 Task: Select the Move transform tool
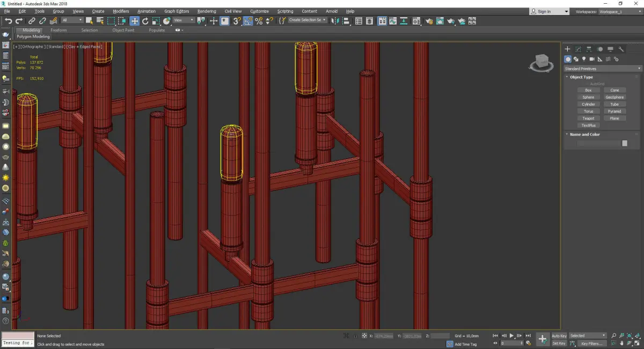point(134,21)
